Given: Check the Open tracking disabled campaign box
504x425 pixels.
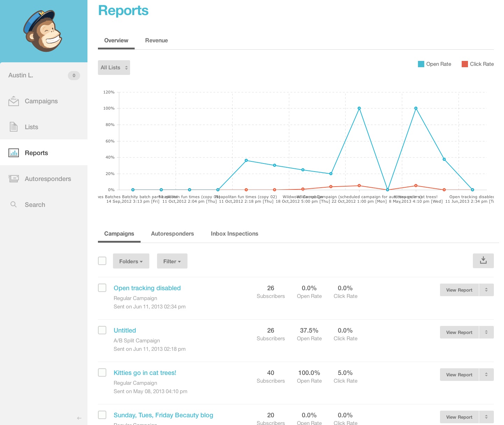Looking at the screenshot, I should [x=102, y=288].
